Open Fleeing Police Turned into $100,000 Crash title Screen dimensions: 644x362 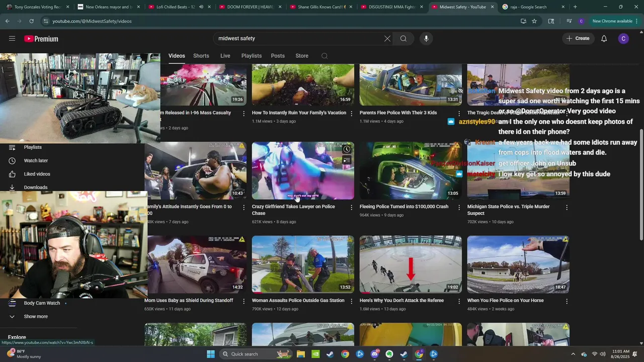tap(404, 207)
